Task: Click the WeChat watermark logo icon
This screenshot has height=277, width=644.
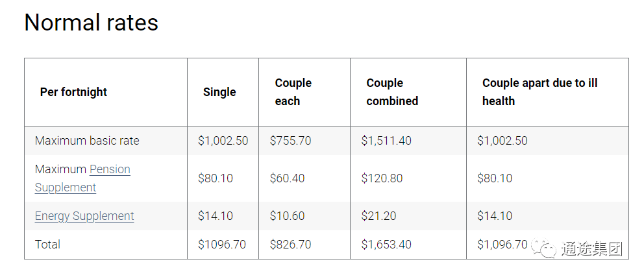Action: click(x=543, y=248)
